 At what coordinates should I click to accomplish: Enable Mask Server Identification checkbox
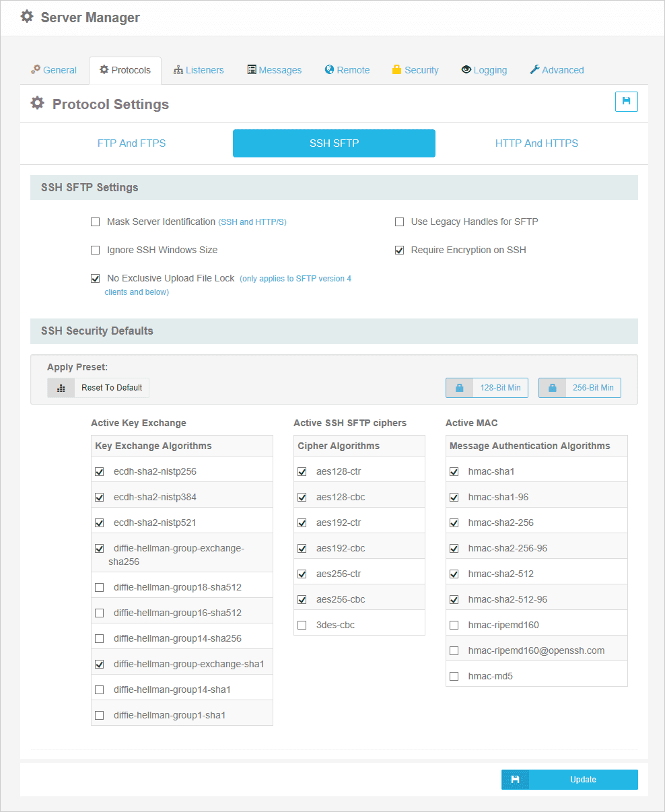tap(96, 222)
